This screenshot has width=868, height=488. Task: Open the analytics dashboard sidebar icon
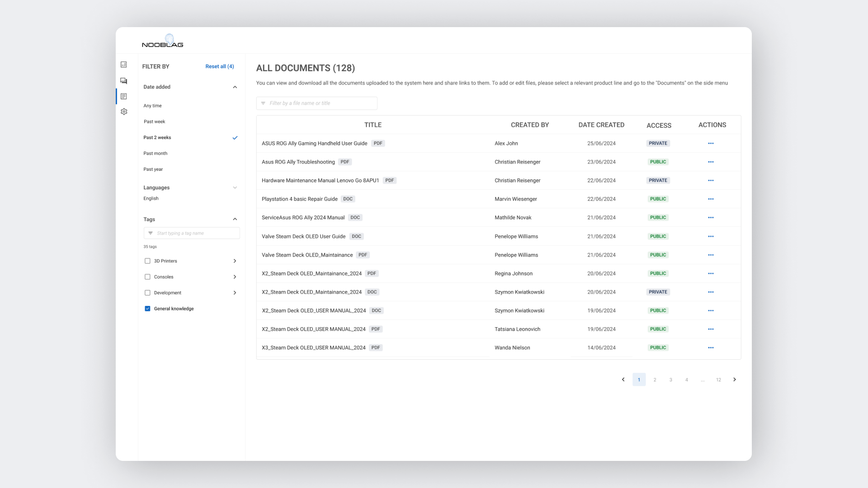click(124, 65)
